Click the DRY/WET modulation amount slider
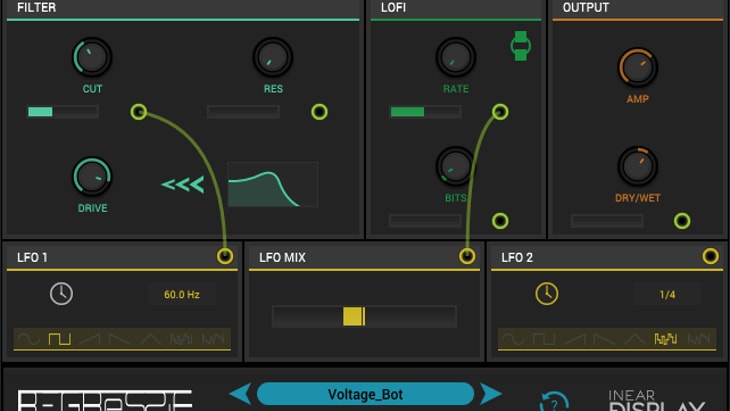 click(x=607, y=221)
